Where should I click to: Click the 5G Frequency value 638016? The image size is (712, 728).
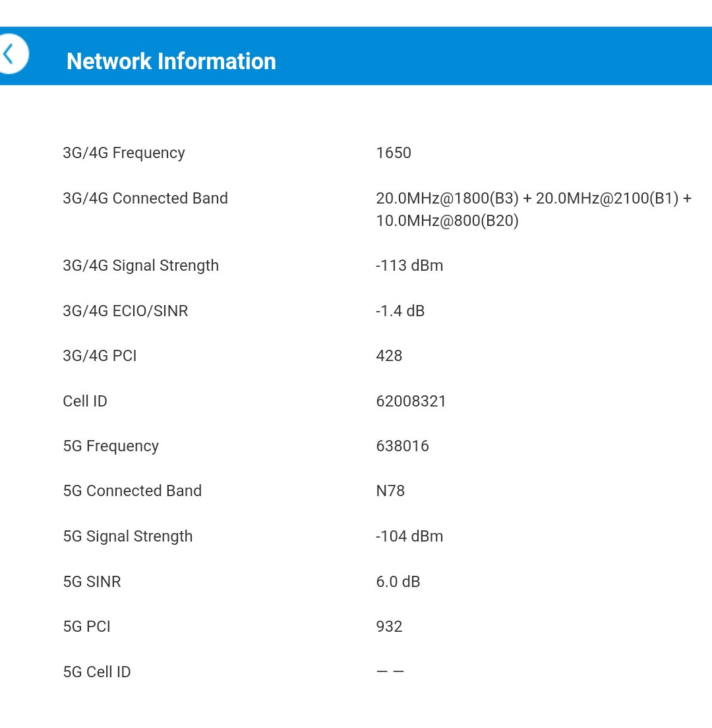pyautogui.click(x=402, y=446)
